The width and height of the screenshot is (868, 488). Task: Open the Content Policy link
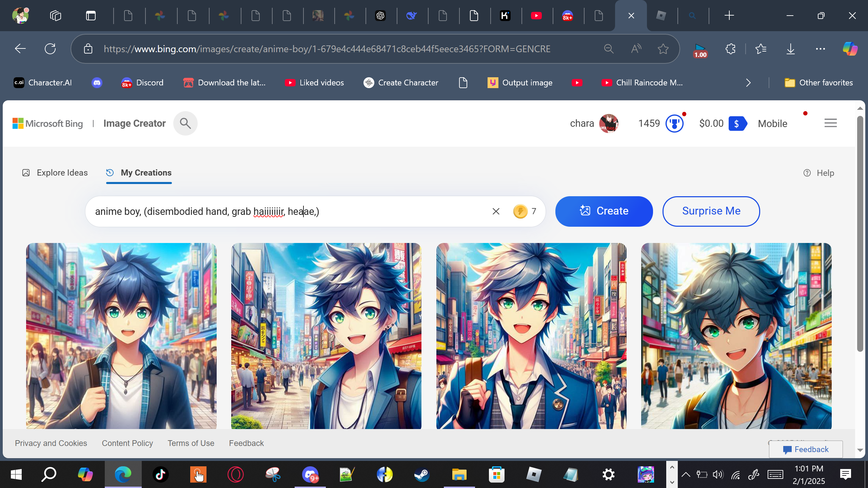pyautogui.click(x=127, y=443)
